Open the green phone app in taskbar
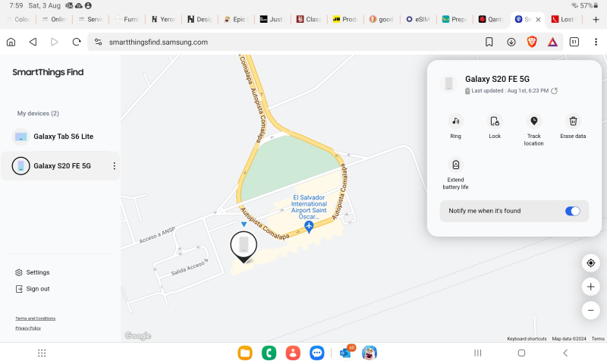This screenshot has width=607, height=364. [269, 353]
